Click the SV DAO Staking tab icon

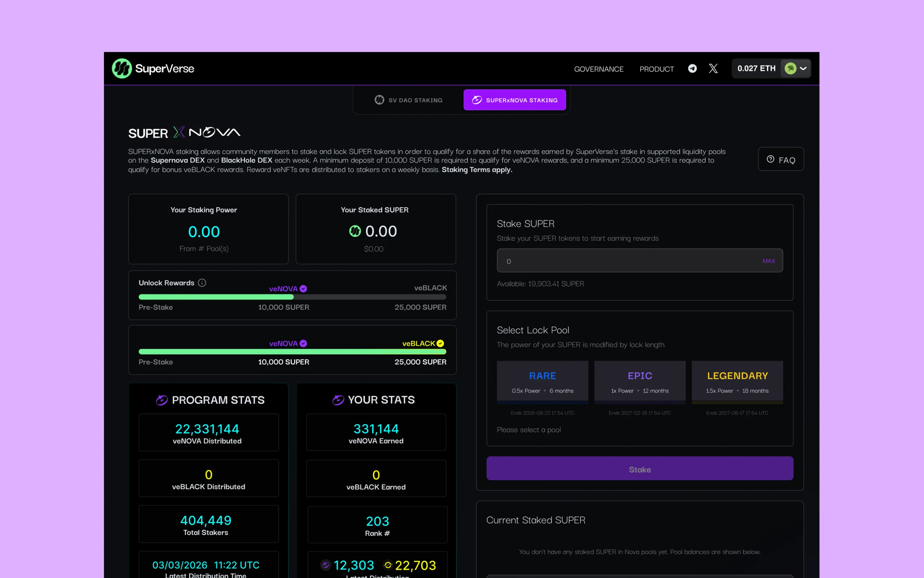coord(379,100)
